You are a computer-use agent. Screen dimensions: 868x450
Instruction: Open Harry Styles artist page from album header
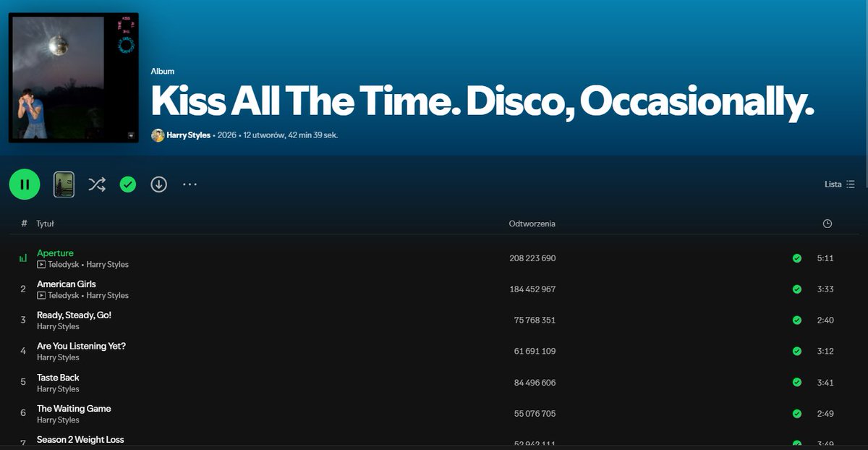point(188,135)
